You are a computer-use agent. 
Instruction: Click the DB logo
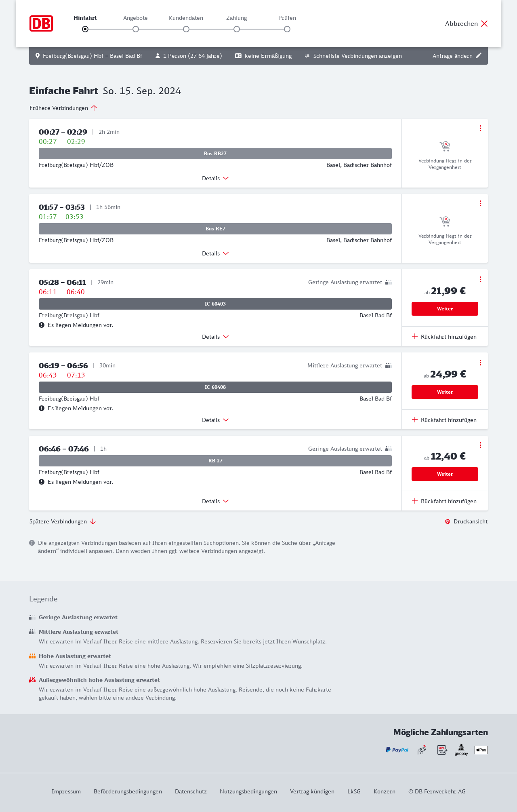pos(41,23)
